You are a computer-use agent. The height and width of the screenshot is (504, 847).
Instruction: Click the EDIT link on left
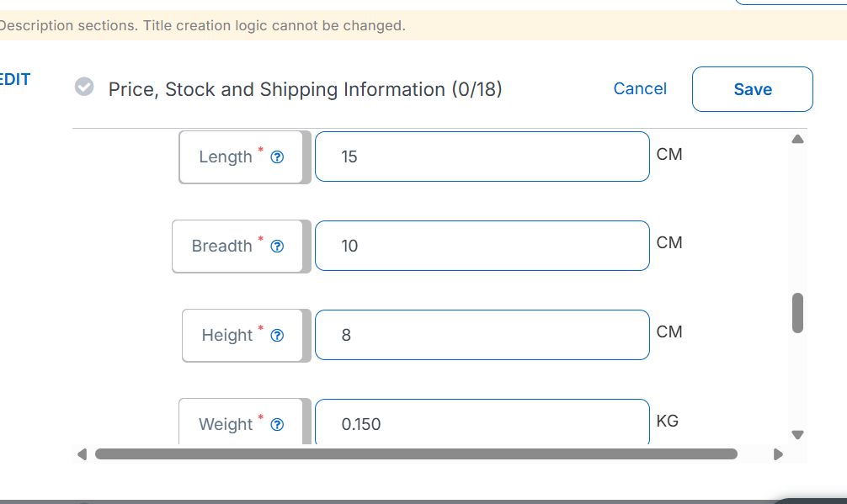coord(14,80)
